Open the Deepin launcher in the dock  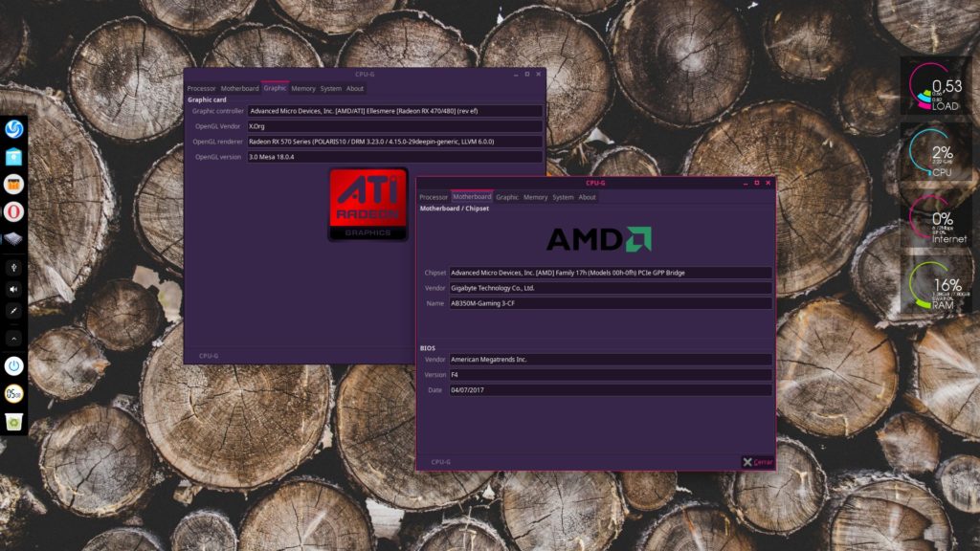point(14,129)
